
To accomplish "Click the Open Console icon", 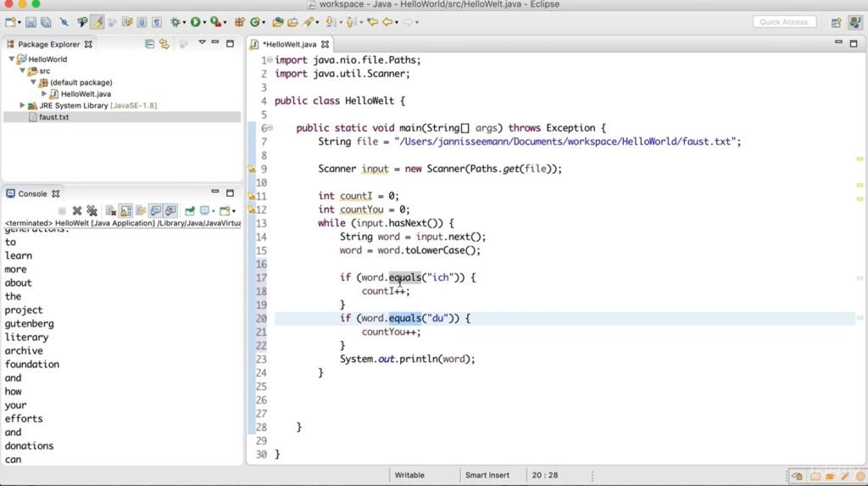I will click(224, 210).
